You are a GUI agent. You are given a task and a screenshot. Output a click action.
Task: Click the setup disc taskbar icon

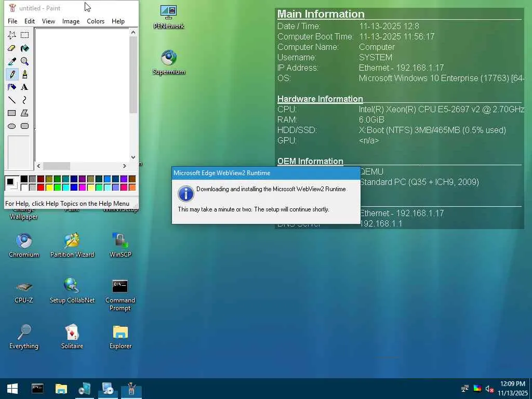click(x=108, y=389)
